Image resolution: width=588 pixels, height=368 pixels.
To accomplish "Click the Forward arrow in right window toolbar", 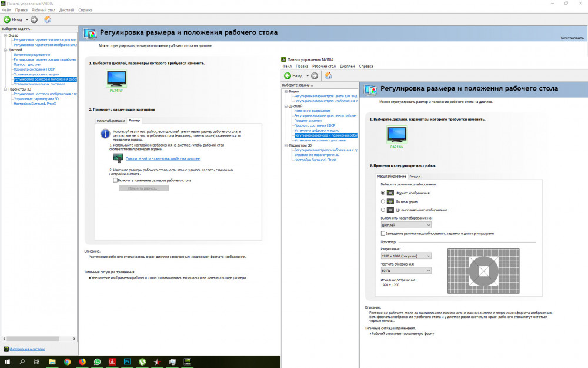I will [315, 76].
